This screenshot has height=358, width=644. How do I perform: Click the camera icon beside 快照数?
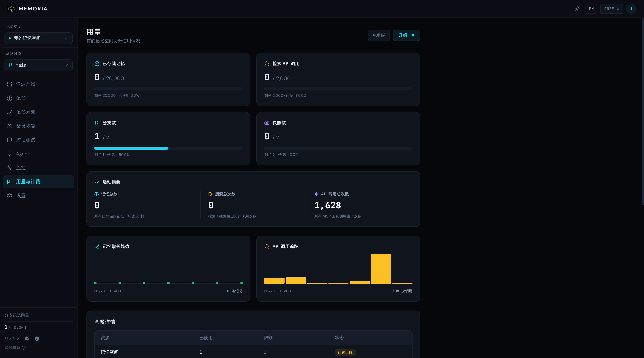click(267, 123)
